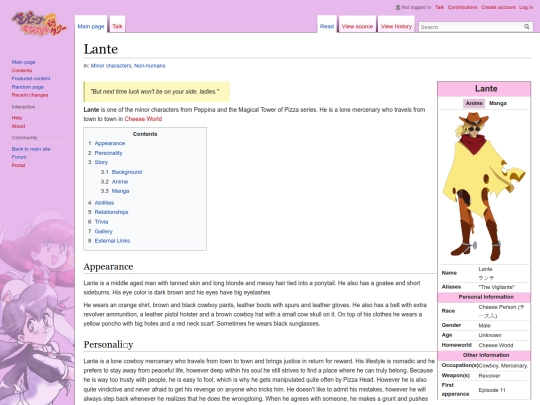
Task: Jump to Manga subsection in the contents
Action: click(x=121, y=191)
